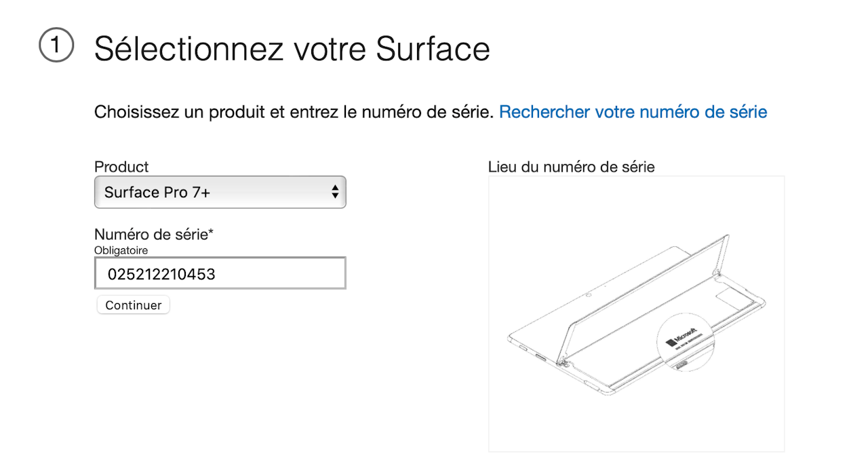
Task: Click the kickstand hinge on the left side
Action: pos(562,362)
